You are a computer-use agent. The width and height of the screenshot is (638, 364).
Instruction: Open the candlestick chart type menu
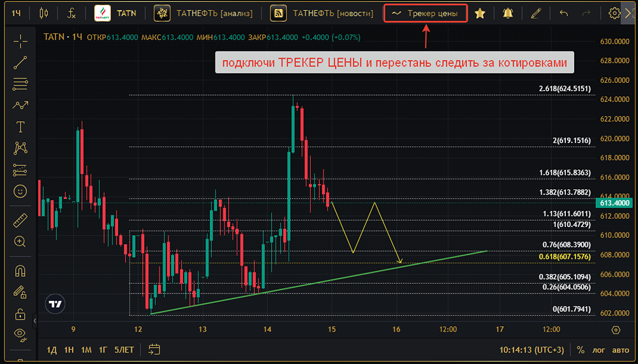coord(43,13)
